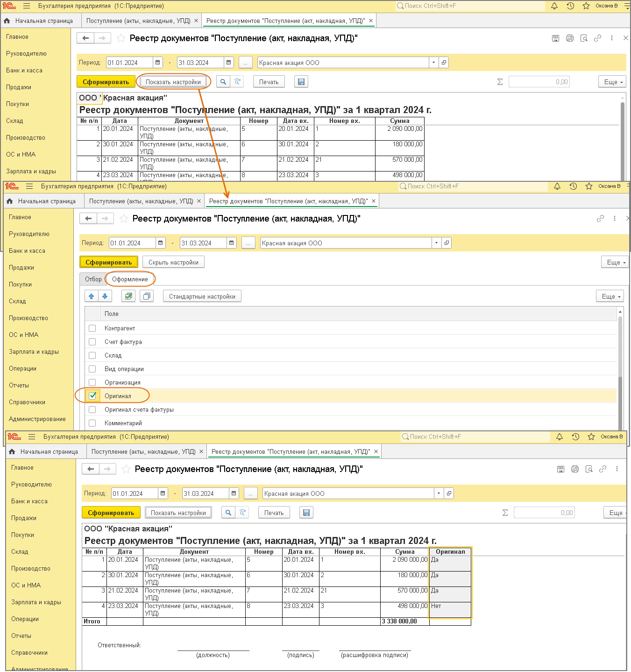This screenshot has width=631, height=672.
Task: Top window: click the diskette button right of Печать
Action: (x=301, y=82)
